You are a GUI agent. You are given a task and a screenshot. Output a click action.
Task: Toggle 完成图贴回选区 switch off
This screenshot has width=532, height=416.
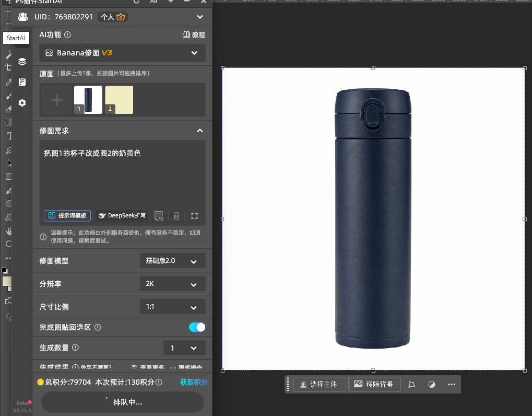[197, 327]
